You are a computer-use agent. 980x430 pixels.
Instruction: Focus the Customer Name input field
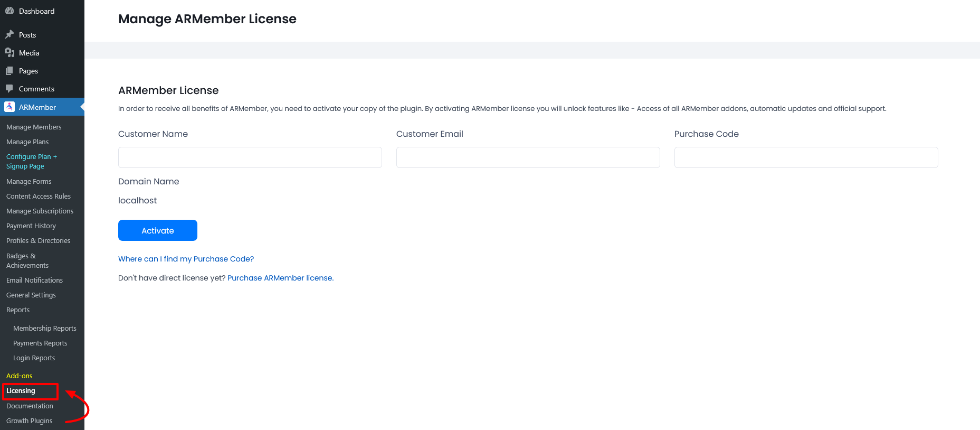pos(250,157)
